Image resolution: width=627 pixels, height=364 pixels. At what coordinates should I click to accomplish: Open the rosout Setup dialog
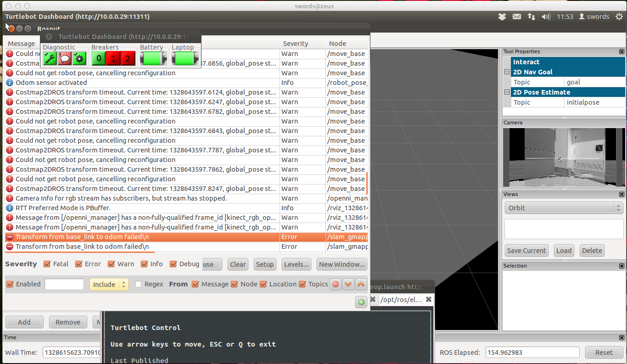point(265,264)
